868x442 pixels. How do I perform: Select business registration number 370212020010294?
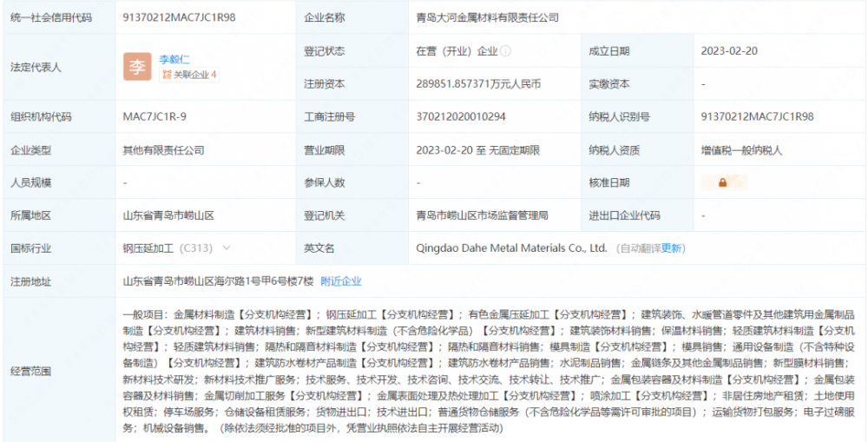coord(461,117)
